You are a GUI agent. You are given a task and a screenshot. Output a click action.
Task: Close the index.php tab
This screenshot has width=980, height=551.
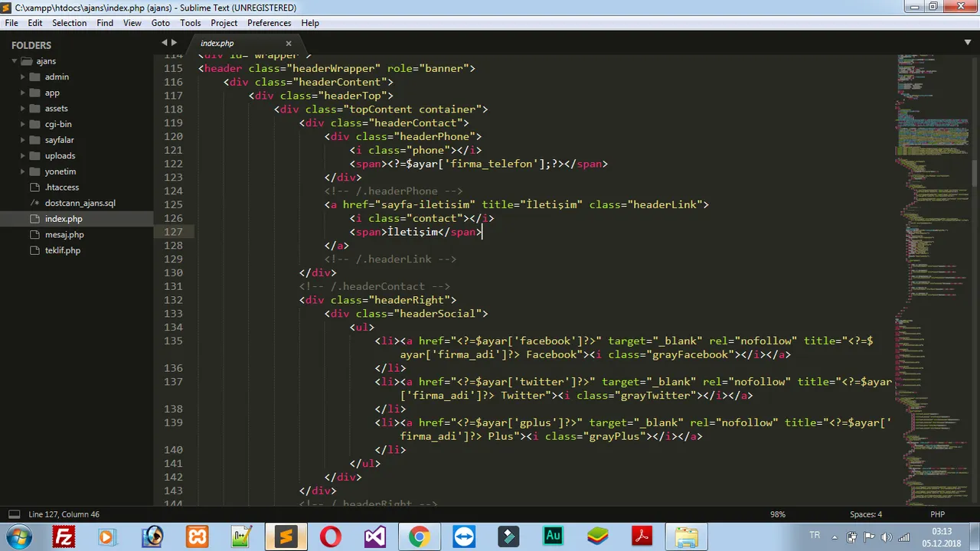click(289, 44)
